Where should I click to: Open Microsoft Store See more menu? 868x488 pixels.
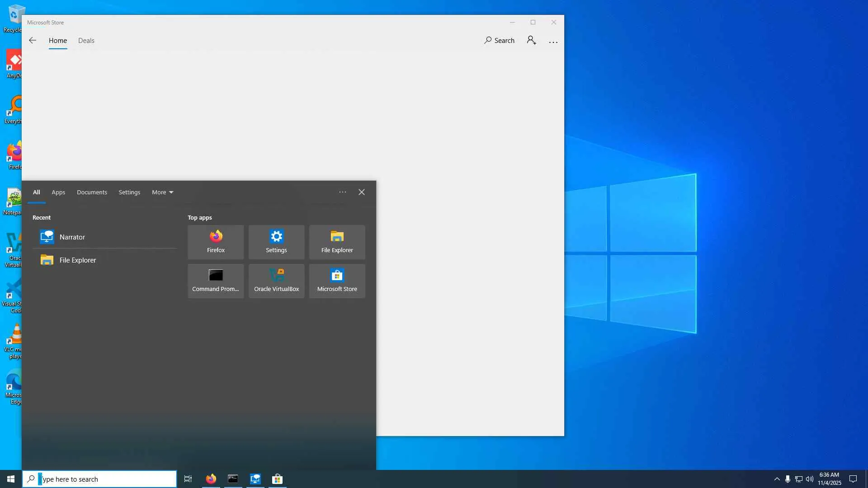(x=553, y=42)
